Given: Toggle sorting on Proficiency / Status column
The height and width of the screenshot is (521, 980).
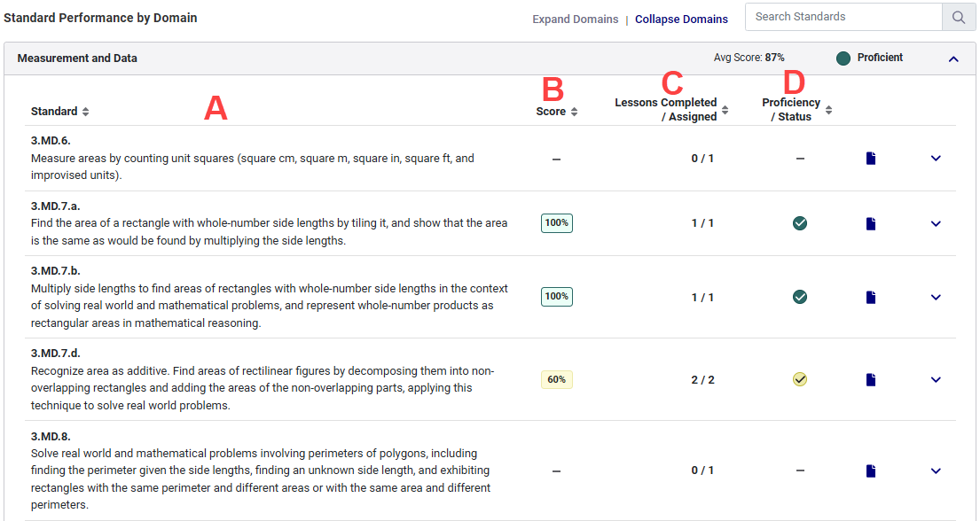Looking at the screenshot, I should click(827, 110).
